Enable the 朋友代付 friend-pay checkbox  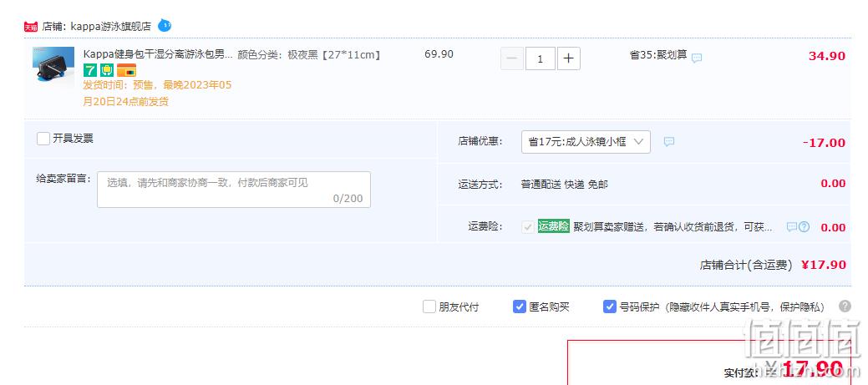pos(429,306)
